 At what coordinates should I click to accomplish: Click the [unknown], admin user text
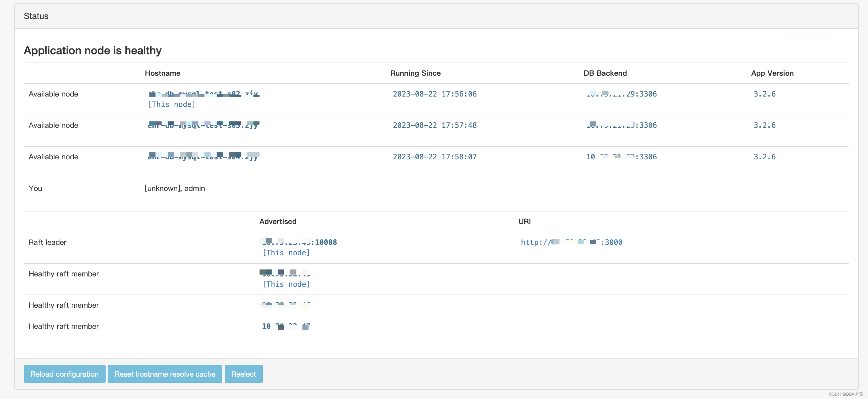(x=174, y=188)
